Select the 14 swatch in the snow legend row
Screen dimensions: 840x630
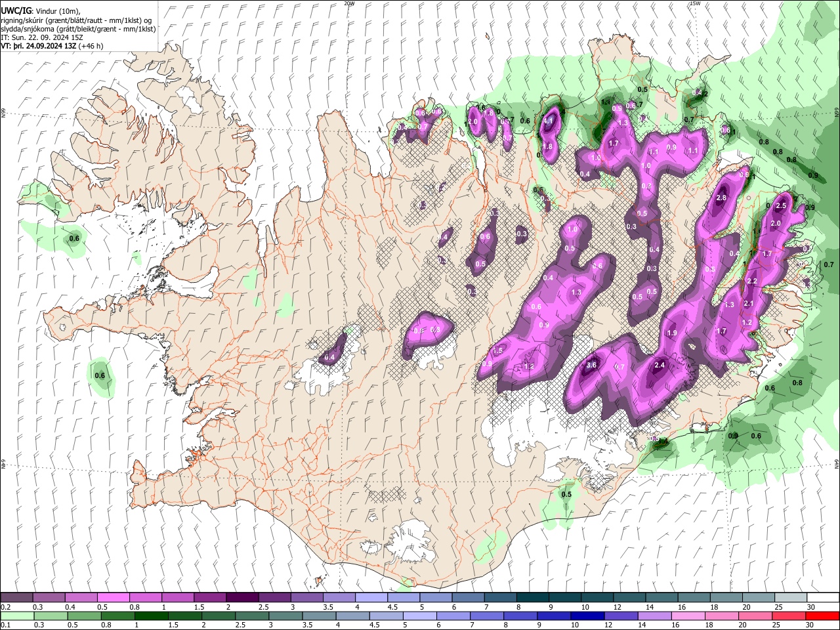[x=660, y=598]
